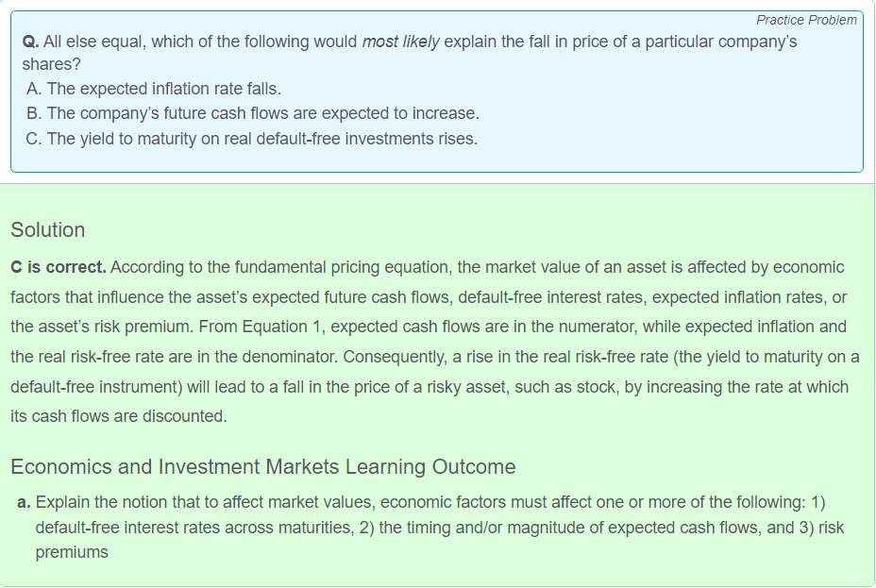Click the word "shares?" ending the question
This screenshot has height=588, width=876.
coord(51,64)
